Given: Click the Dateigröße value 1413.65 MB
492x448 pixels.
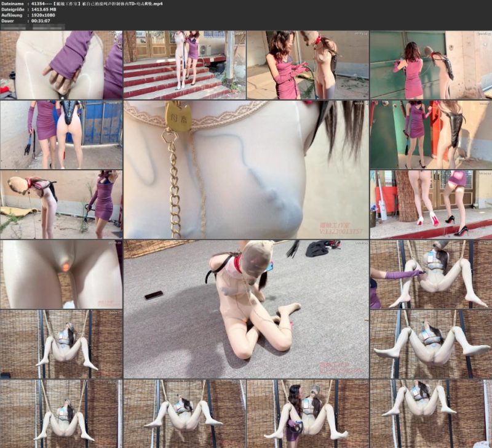Looking at the screenshot, I should click(x=44, y=9).
